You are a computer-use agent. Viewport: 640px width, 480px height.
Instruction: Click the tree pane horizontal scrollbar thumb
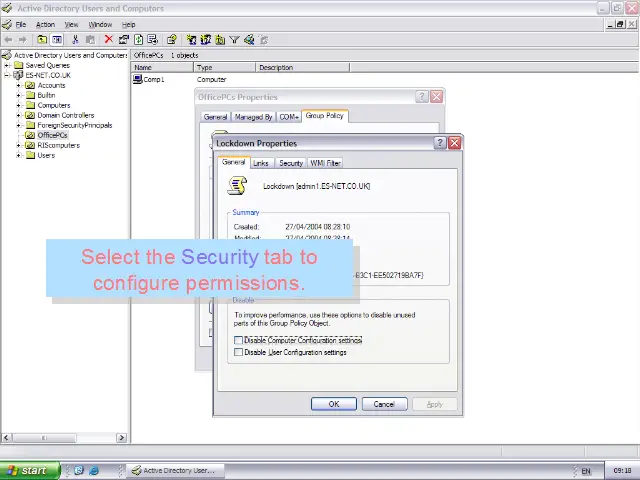(x=44, y=438)
